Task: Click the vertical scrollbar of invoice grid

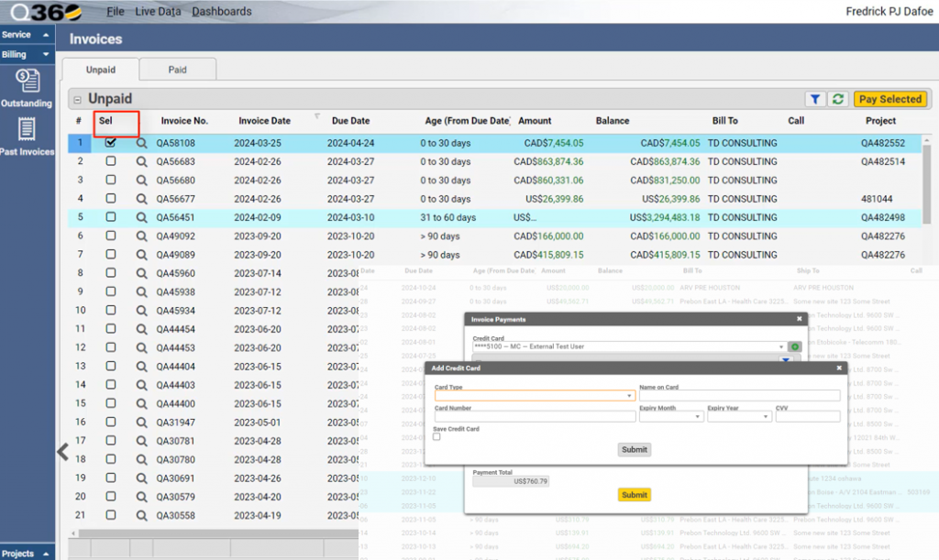Action: tap(927, 183)
